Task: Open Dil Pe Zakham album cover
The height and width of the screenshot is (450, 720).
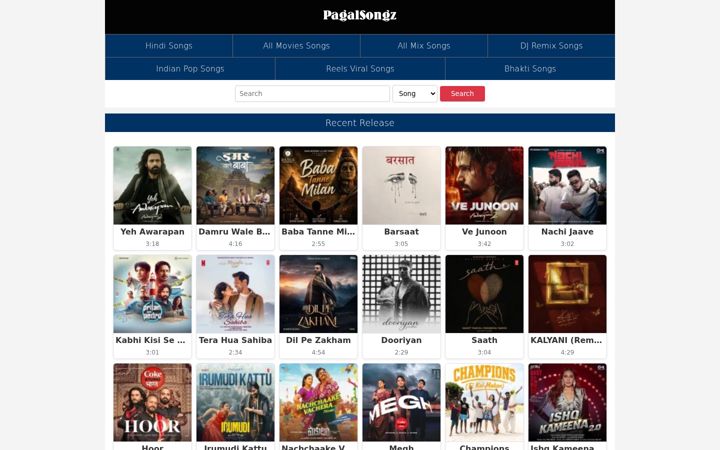Action: pyautogui.click(x=318, y=294)
